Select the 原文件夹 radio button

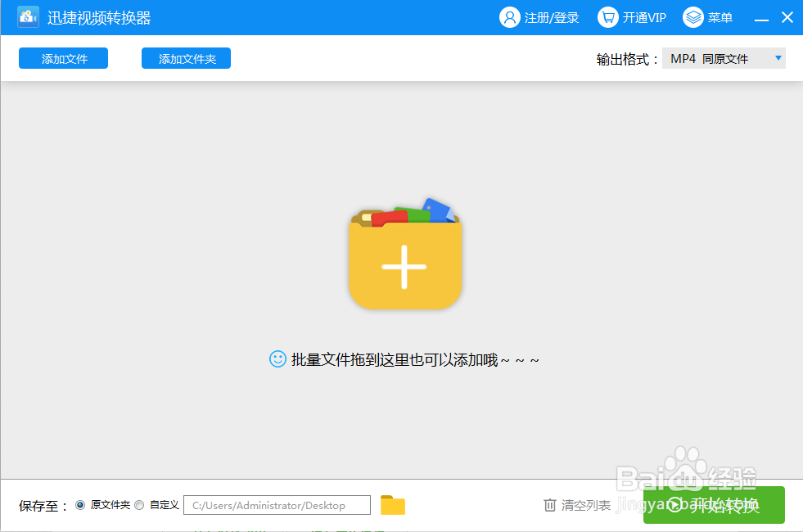80,505
